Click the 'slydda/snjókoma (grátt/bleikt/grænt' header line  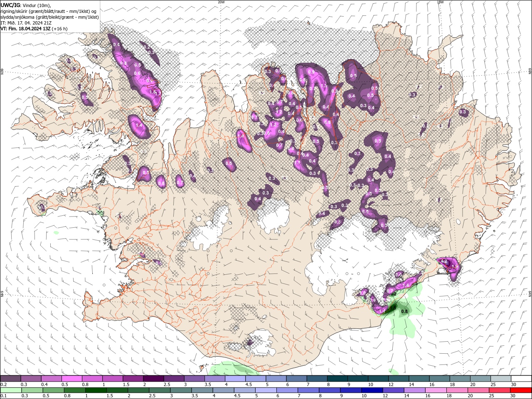(x=49, y=17)
